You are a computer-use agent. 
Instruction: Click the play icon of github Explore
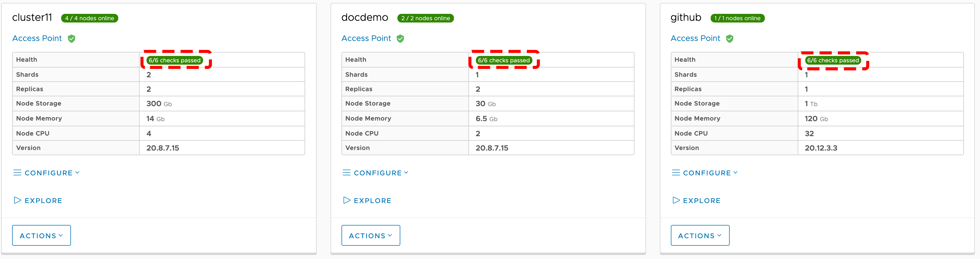[x=676, y=200]
